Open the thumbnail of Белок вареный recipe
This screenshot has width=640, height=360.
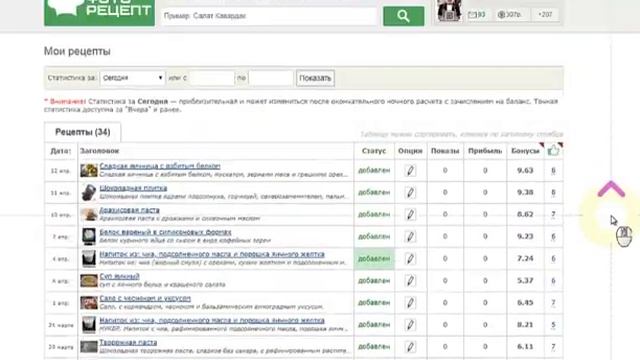click(x=89, y=236)
